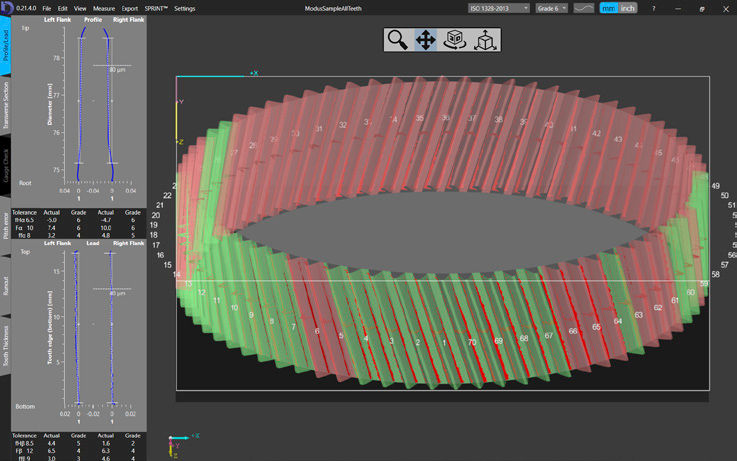The width and height of the screenshot is (737, 461).
Task: Switch to the Runout side tab
Action: pyautogui.click(x=5, y=286)
